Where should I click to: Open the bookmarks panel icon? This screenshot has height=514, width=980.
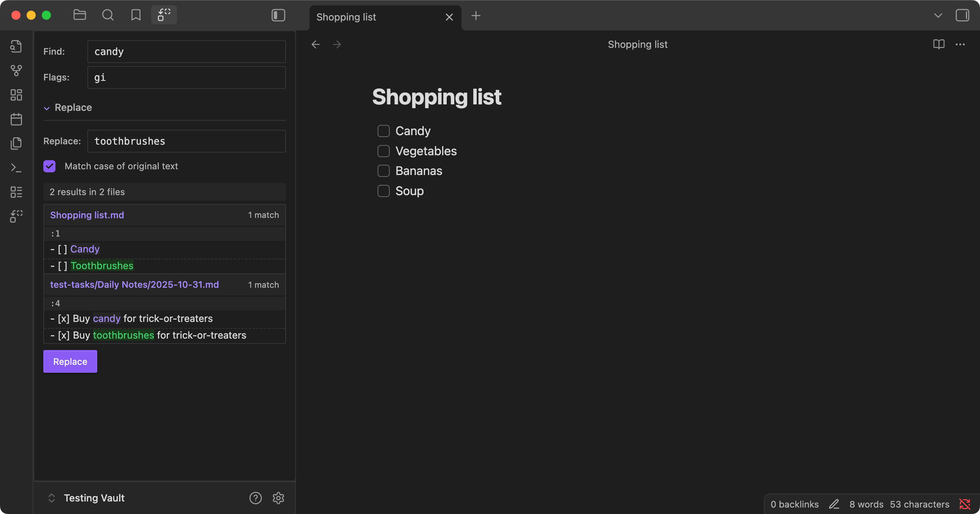click(x=136, y=15)
